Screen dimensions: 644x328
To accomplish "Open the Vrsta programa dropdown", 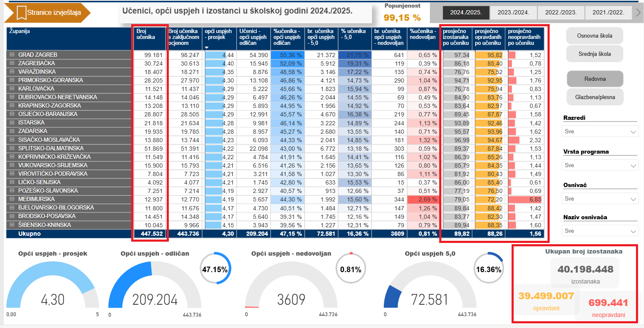I will point(600,165).
